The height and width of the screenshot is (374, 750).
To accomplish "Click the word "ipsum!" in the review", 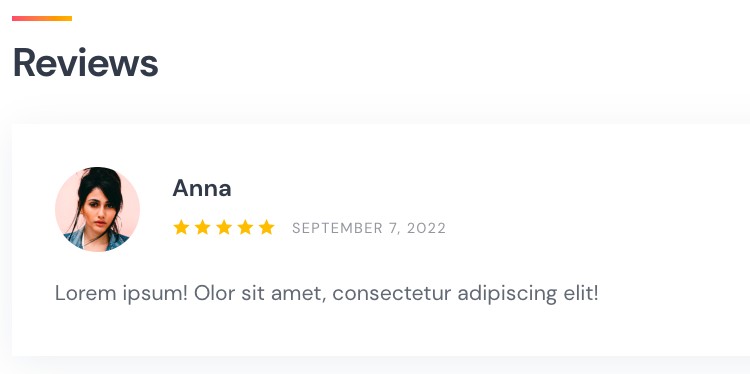I will pos(155,294).
